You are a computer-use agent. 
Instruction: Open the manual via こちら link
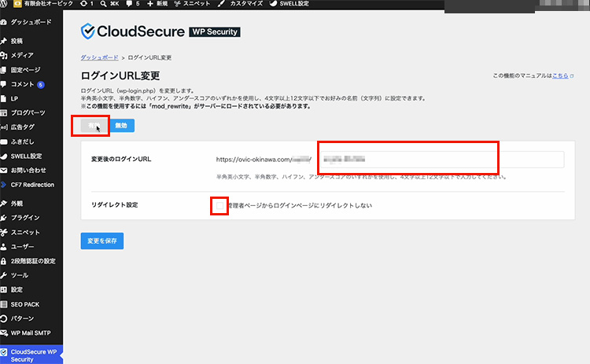click(560, 75)
